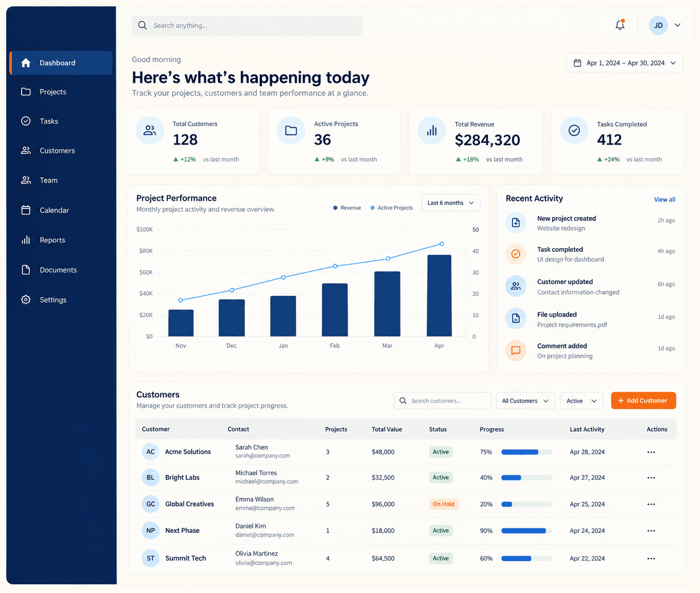Click the Search anything field

(247, 26)
